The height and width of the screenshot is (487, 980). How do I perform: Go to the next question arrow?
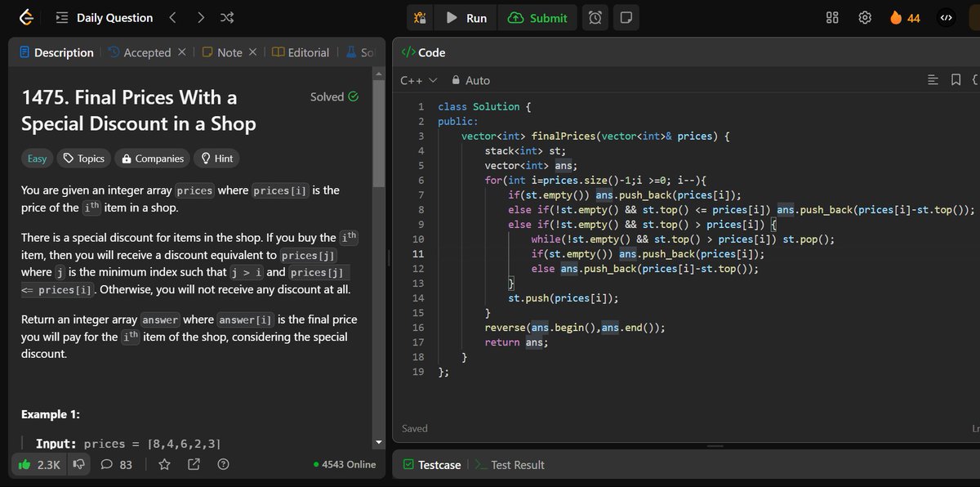(x=201, y=17)
